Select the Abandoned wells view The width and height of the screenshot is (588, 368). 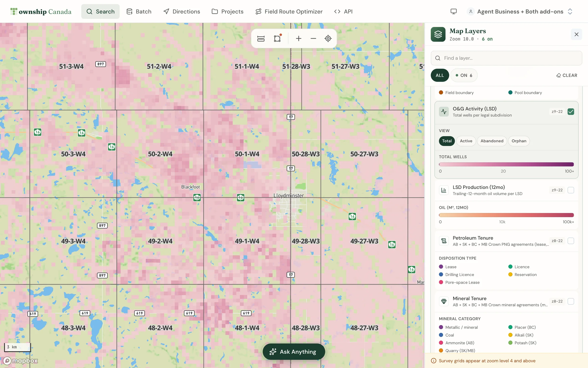tap(492, 141)
